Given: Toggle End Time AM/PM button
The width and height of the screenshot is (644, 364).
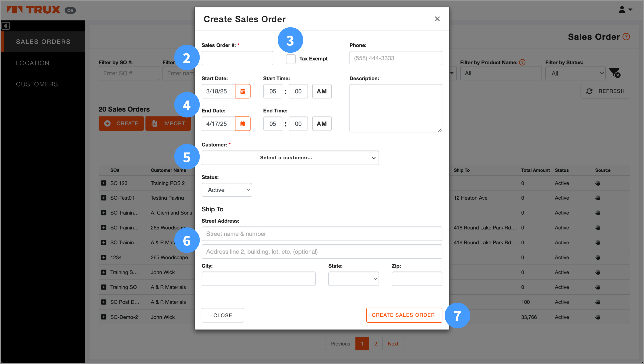Looking at the screenshot, I should [322, 124].
